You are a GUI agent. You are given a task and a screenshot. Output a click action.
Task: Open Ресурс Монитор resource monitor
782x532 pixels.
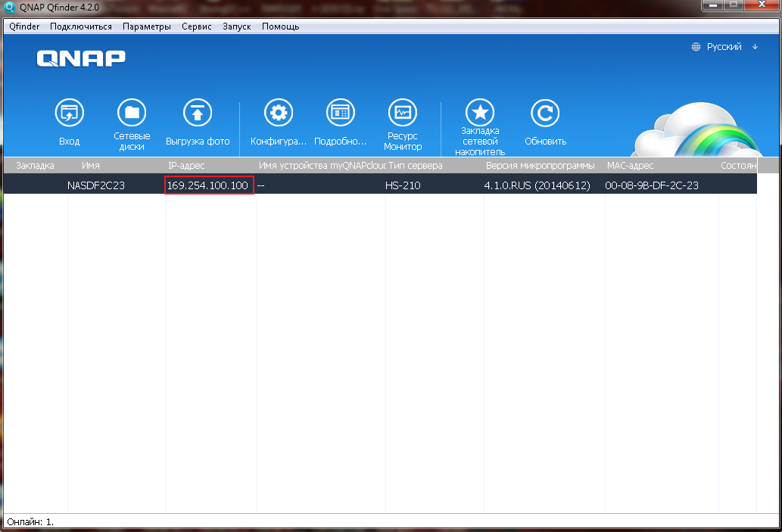[x=403, y=113]
